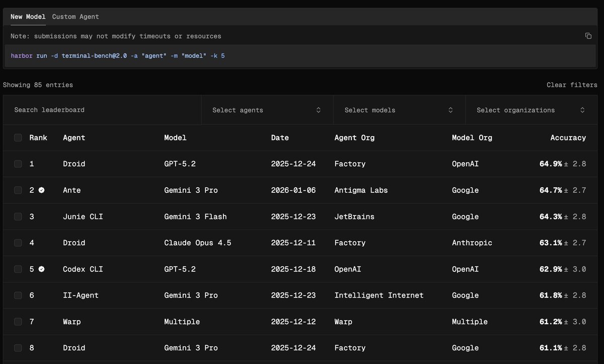Toggle the select-all checkbox in header
The width and height of the screenshot is (604, 364).
click(18, 137)
